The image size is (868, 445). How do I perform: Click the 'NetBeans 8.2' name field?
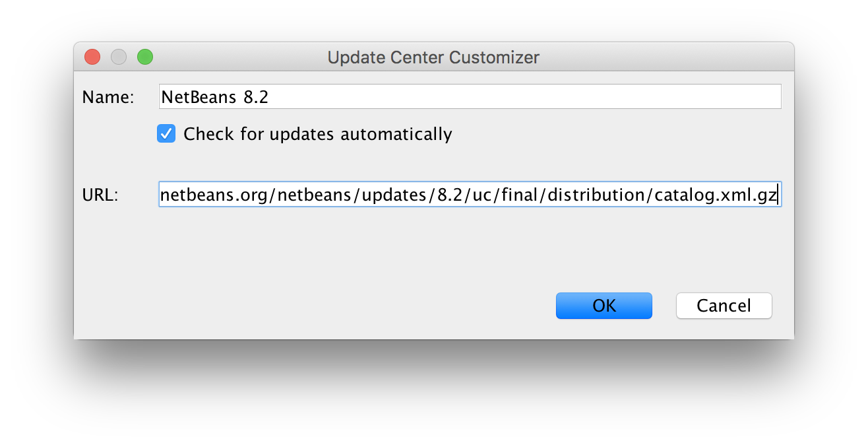click(469, 96)
